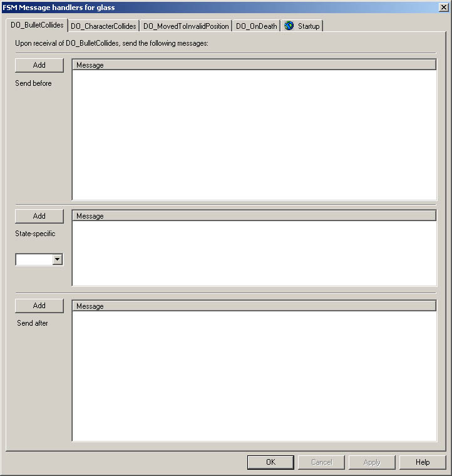The height and width of the screenshot is (476, 452).
Task: Click inside the Send before message list
Action: 254,135
